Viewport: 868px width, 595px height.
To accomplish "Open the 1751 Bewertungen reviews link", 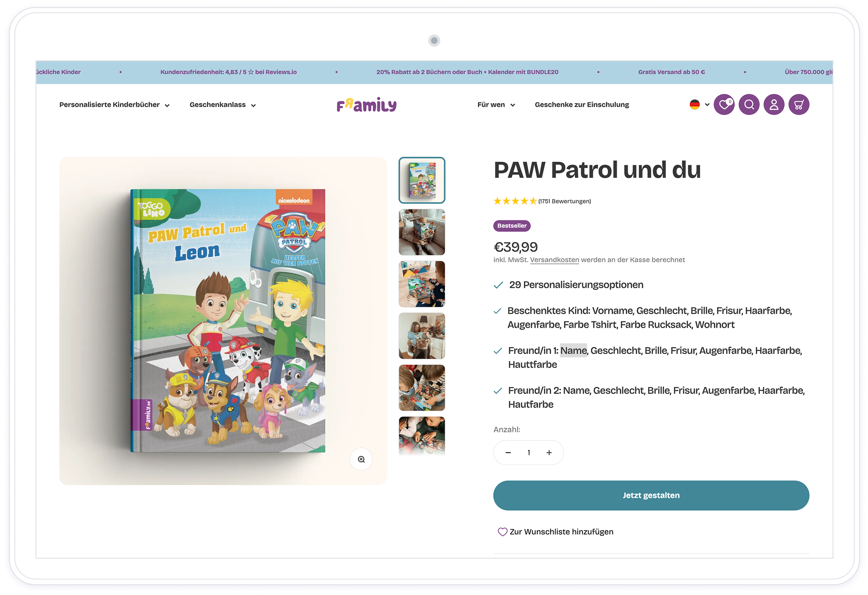I will click(x=565, y=201).
